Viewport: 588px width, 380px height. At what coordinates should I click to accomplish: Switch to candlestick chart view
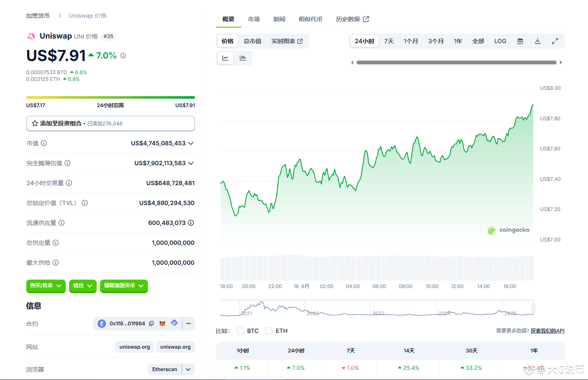(243, 58)
